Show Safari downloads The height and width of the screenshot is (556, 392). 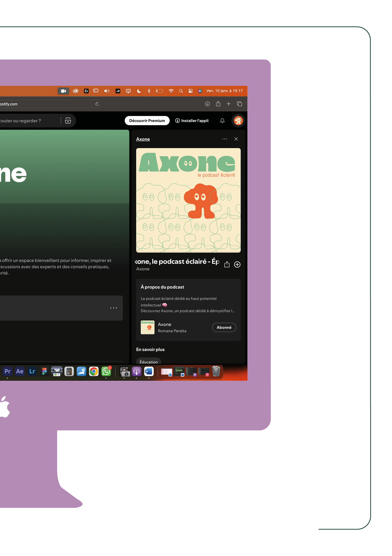pyautogui.click(x=207, y=104)
